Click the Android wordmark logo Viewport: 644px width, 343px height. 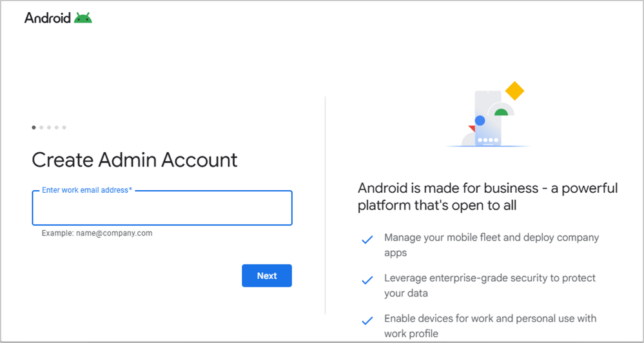[x=47, y=18]
